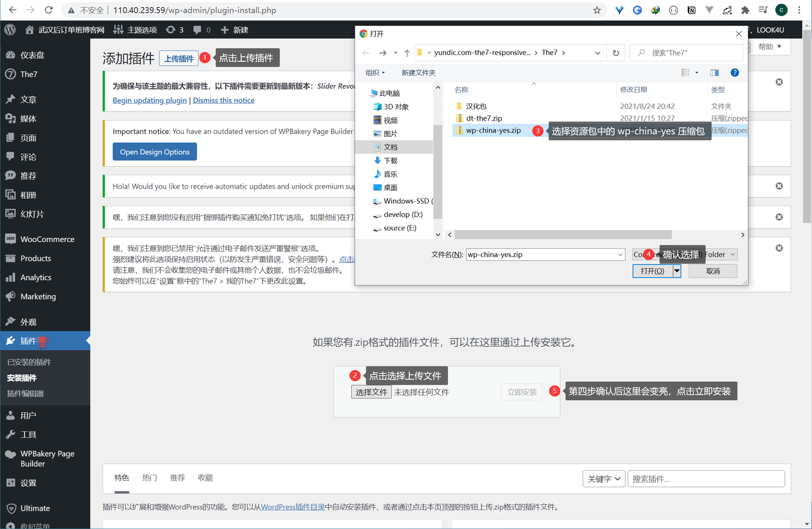Open the 幻灯片 (Slides) sidebar item
Viewport: 812px width, 529px height.
pos(31,214)
